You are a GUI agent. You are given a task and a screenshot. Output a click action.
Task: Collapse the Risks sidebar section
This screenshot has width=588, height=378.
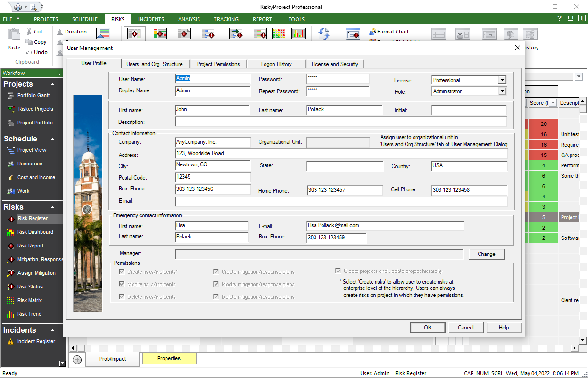(x=53, y=207)
